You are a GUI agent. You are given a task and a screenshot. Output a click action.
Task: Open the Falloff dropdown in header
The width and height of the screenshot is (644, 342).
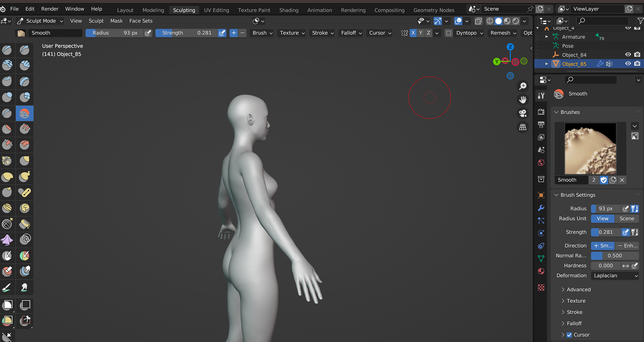point(351,33)
